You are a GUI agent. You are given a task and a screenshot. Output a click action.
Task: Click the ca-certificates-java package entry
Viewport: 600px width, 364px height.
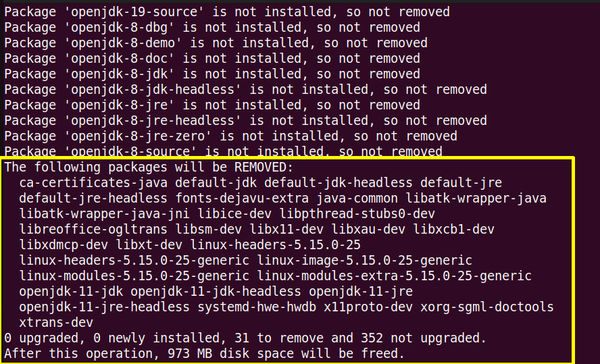click(x=93, y=183)
